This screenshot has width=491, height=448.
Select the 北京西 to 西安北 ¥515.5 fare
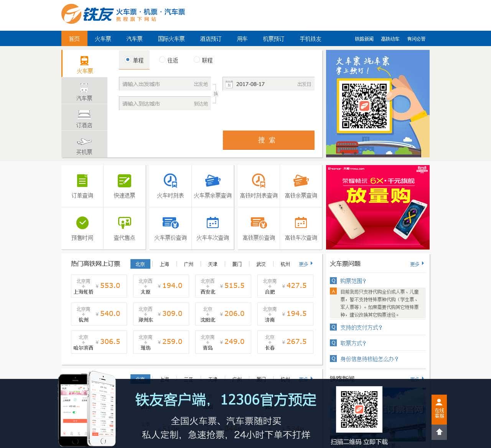tap(223, 286)
